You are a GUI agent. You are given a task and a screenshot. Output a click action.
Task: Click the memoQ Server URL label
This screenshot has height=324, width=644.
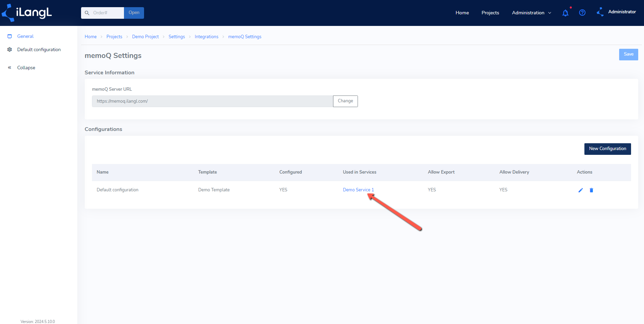coord(112,89)
